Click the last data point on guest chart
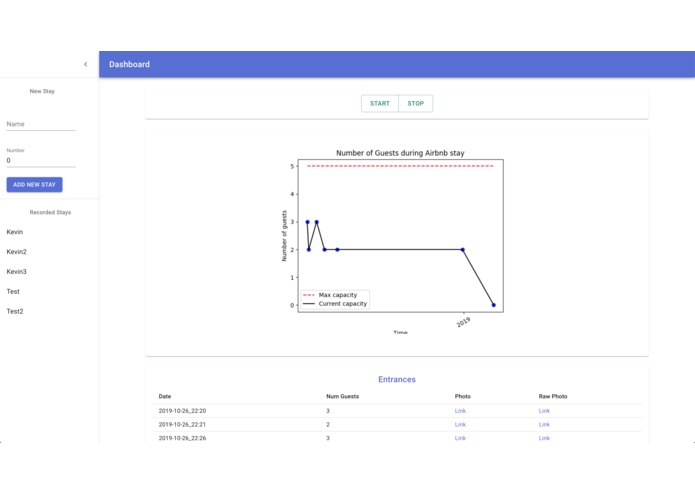 (493, 305)
